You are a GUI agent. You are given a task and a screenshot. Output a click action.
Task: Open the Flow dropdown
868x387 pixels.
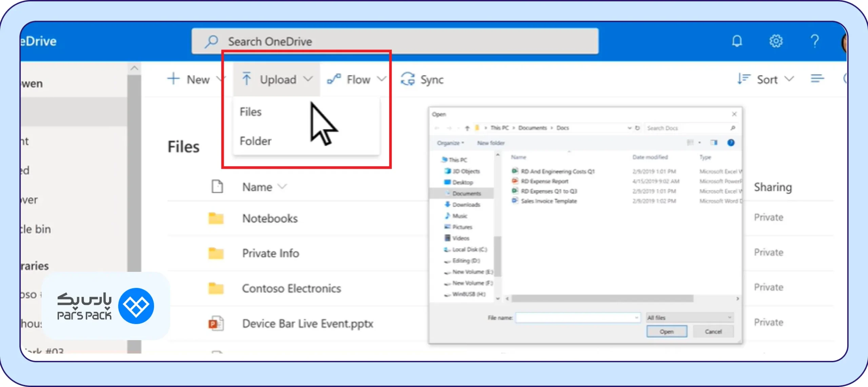[357, 79]
